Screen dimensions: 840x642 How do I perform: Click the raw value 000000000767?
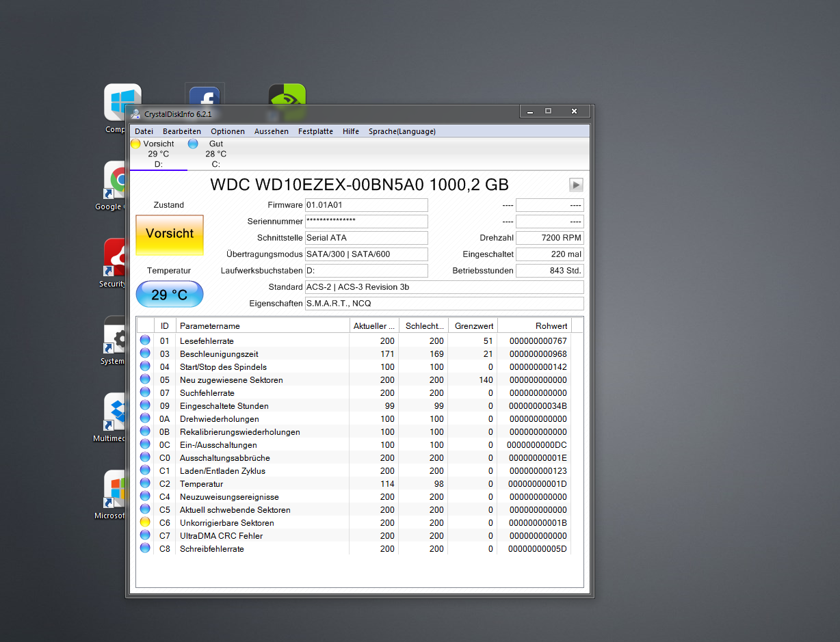pos(538,341)
